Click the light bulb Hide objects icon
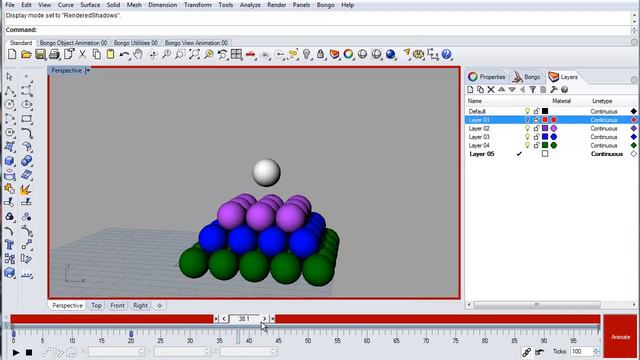Viewport: 640px width, 360px height. [x=307, y=54]
